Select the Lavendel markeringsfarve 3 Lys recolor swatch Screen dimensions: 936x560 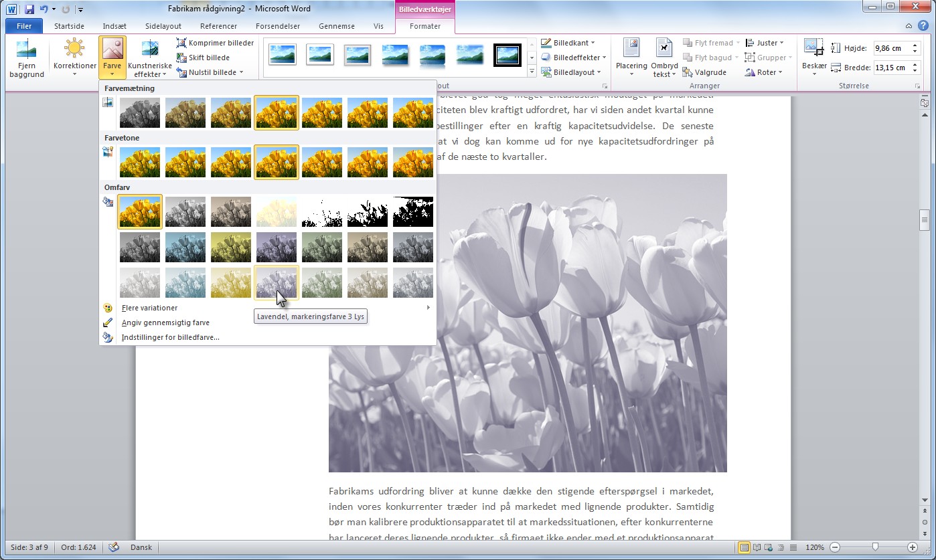coord(277,283)
